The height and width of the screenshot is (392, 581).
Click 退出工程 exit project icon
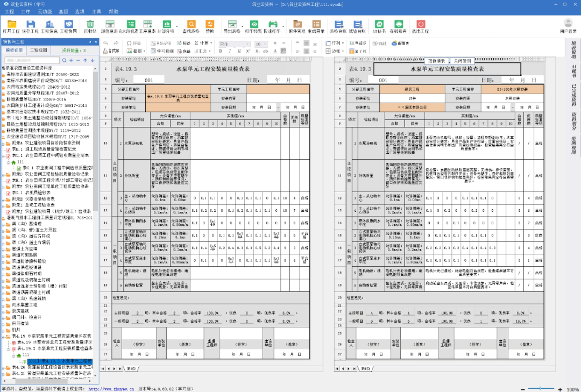[x=420, y=27]
